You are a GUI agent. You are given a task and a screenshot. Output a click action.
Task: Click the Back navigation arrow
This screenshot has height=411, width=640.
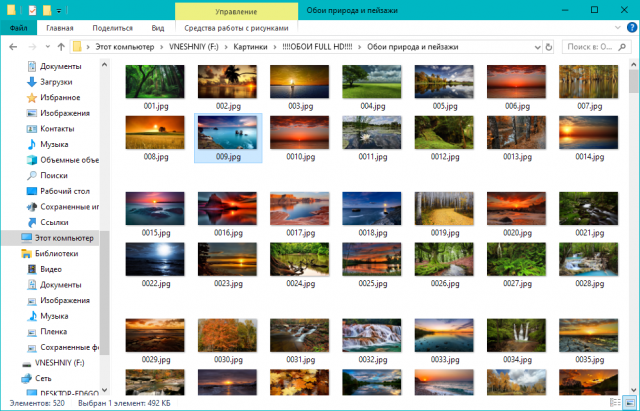pos(13,47)
